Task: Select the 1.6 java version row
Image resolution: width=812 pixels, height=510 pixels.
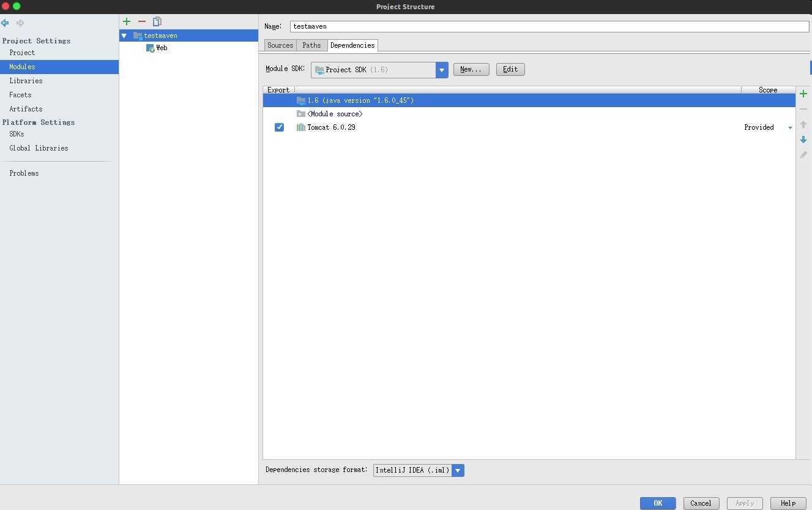Action: click(529, 100)
